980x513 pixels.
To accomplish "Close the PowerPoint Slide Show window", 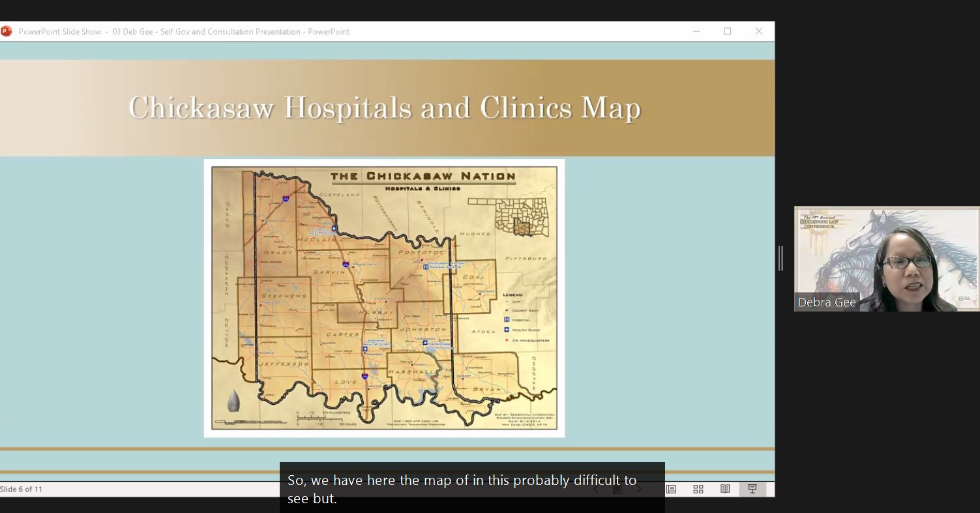I will [758, 31].
